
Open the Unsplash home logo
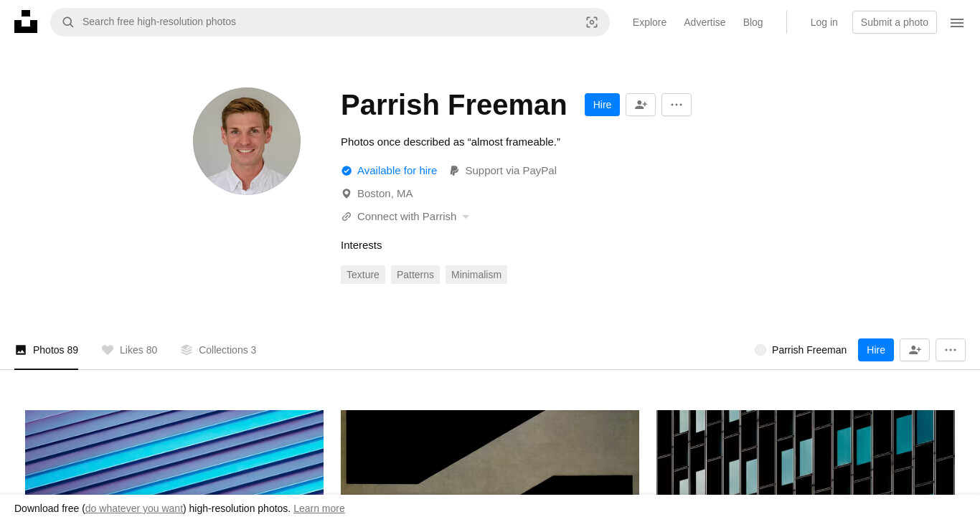point(26,22)
